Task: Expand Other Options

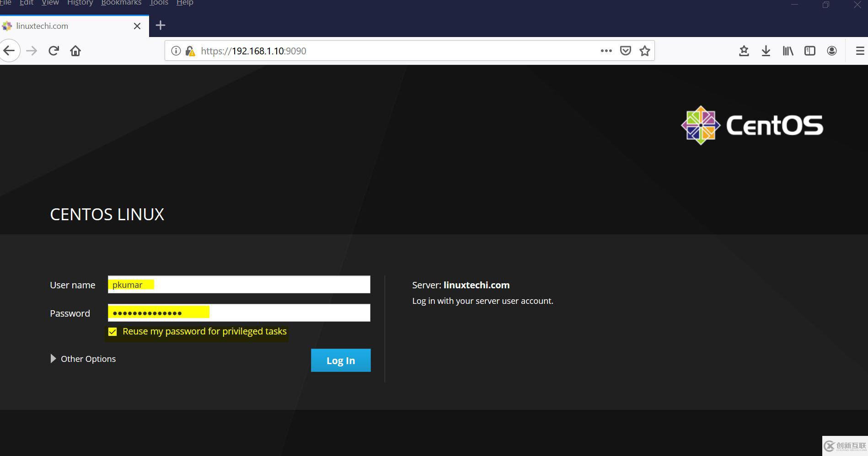Action: point(83,359)
